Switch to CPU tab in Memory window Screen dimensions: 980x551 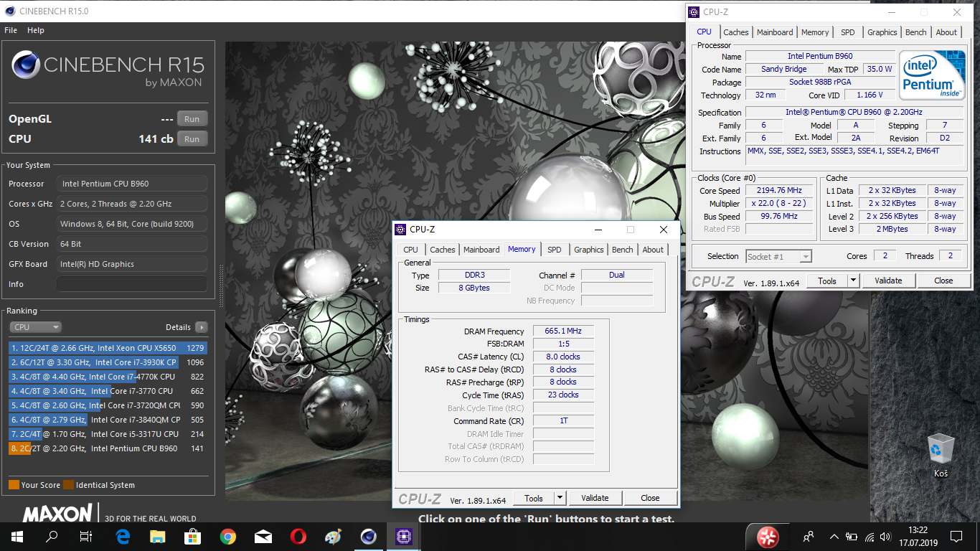[411, 250]
